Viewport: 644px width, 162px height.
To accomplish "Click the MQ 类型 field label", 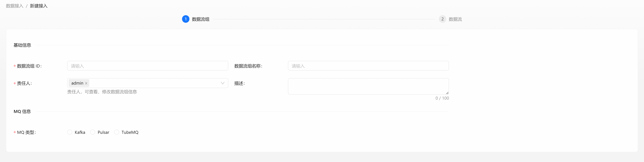I will click(x=26, y=132).
